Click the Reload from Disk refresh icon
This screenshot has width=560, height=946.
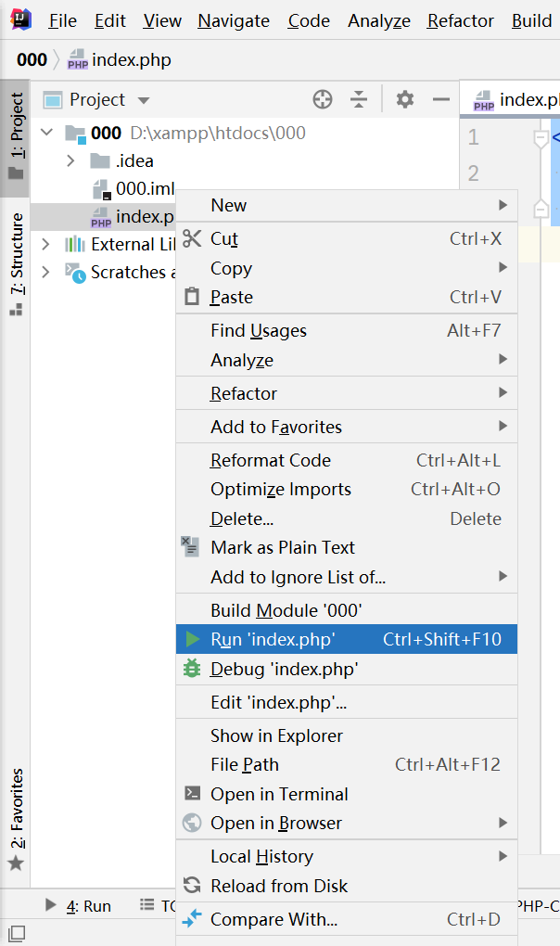coord(190,886)
